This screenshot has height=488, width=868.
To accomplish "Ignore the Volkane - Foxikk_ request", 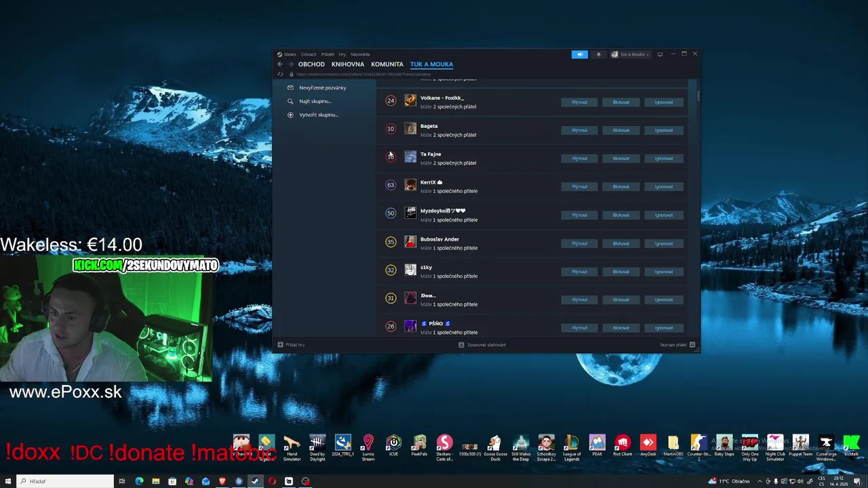I will pos(664,102).
